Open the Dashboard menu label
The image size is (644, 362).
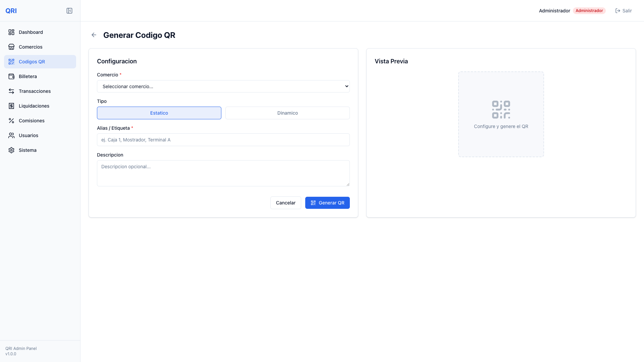tap(31, 32)
